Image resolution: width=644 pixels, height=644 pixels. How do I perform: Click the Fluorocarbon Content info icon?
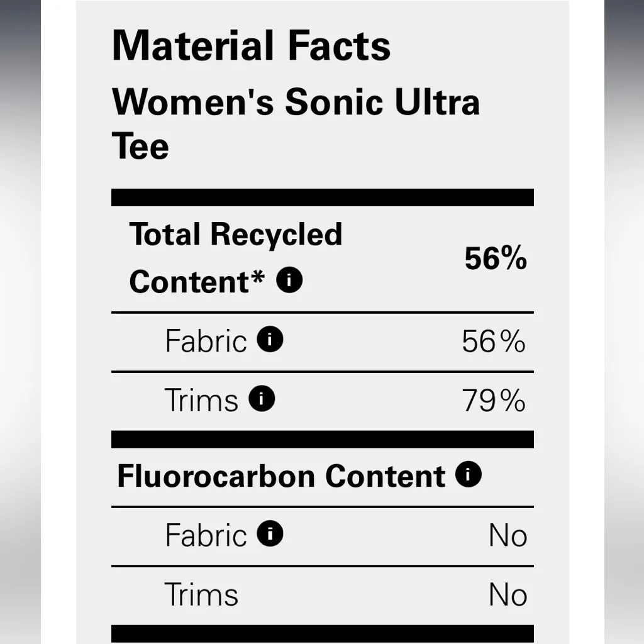[x=469, y=475]
